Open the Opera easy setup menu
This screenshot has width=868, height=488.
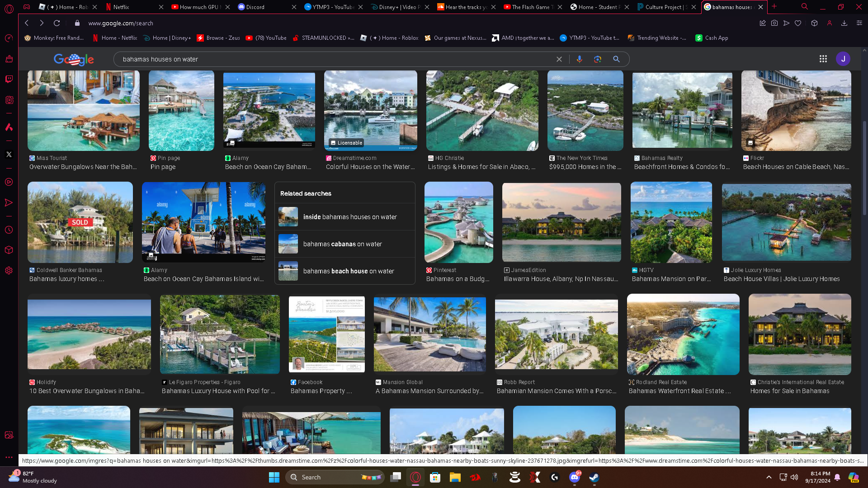[859, 23]
